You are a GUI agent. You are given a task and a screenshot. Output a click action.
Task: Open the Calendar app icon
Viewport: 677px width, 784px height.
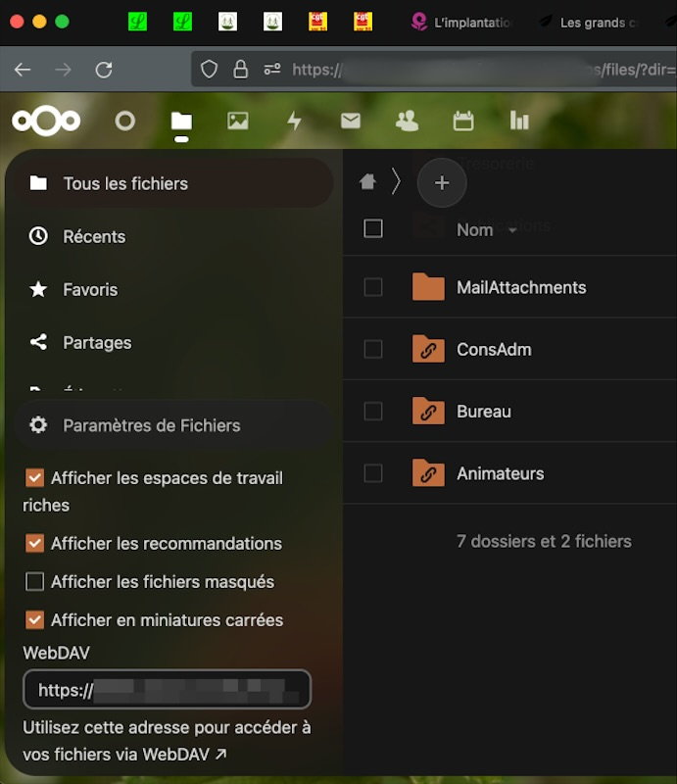(x=463, y=121)
